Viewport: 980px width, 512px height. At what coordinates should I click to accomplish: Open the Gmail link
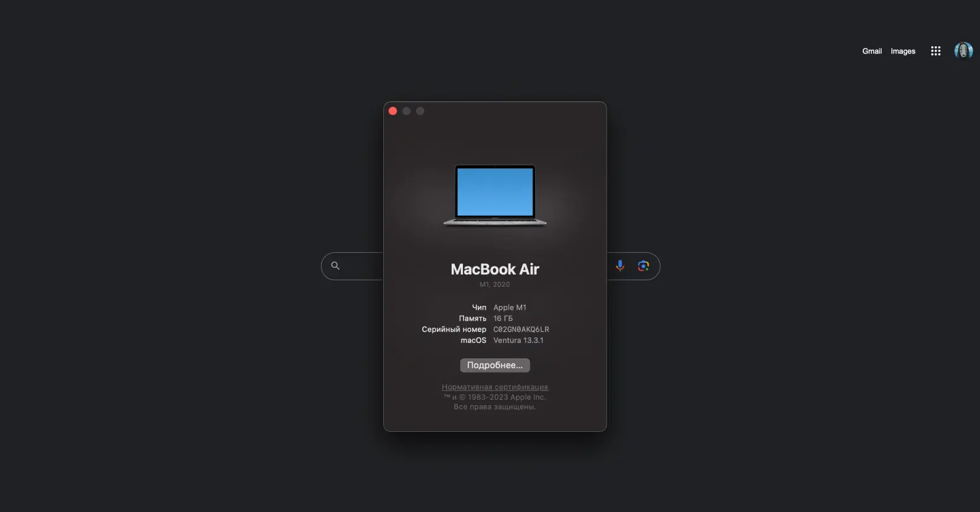[x=871, y=51]
